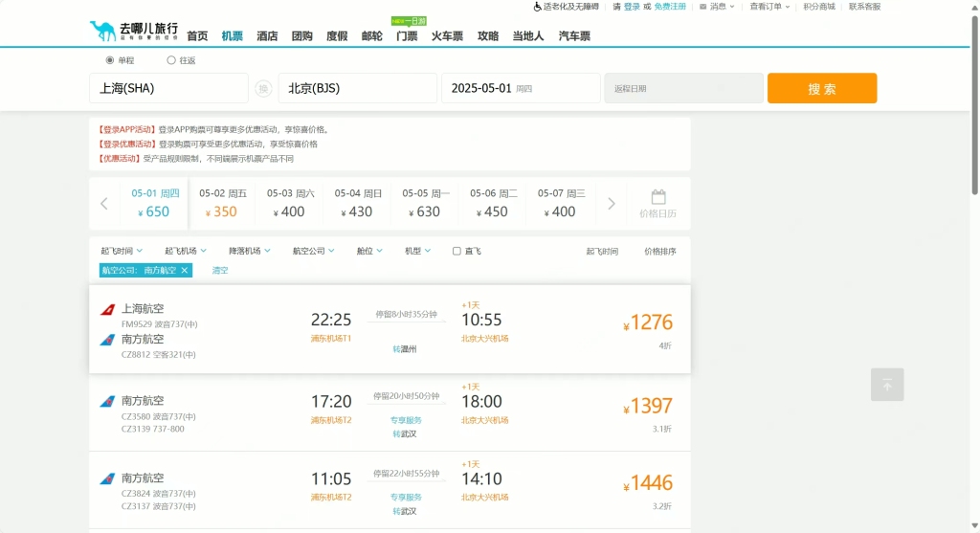This screenshot has width=980, height=533.
Task: Show next dates in price strip
Action: pos(612,203)
